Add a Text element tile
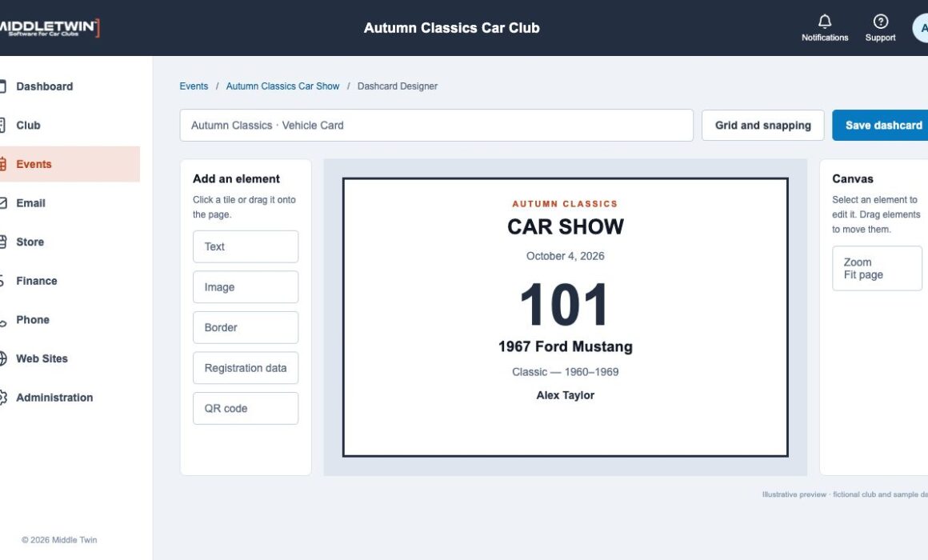The height and width of the screenshot is (560, 928). click(x=245, y=246)
